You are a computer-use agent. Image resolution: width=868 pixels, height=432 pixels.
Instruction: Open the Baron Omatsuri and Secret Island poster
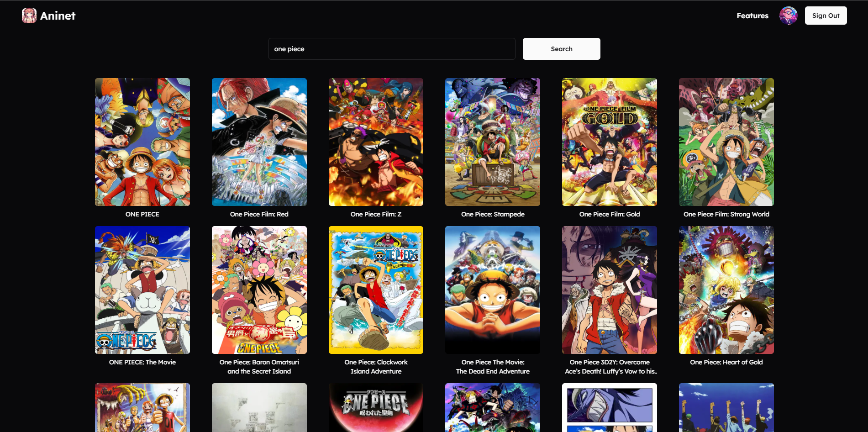tap(259, 290)
